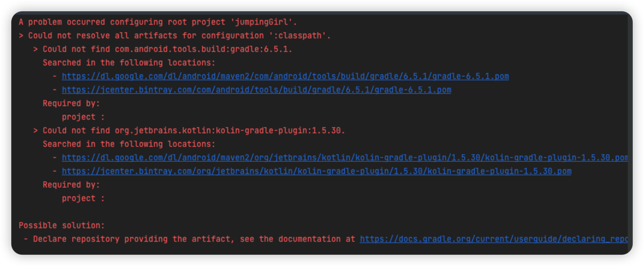Click 'Required by:' under the gradle:6.5.1 error

tap(71, 103)
